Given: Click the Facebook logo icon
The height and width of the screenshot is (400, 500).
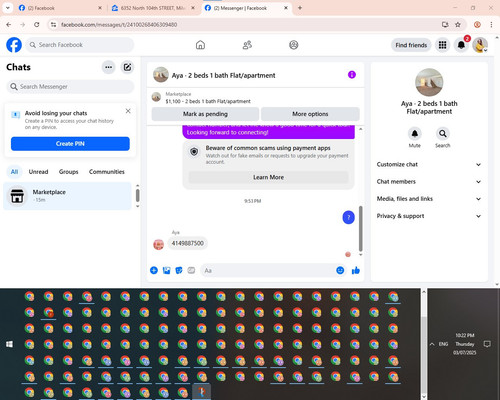Looking at the screenshot, I should [x=14, y=45].
